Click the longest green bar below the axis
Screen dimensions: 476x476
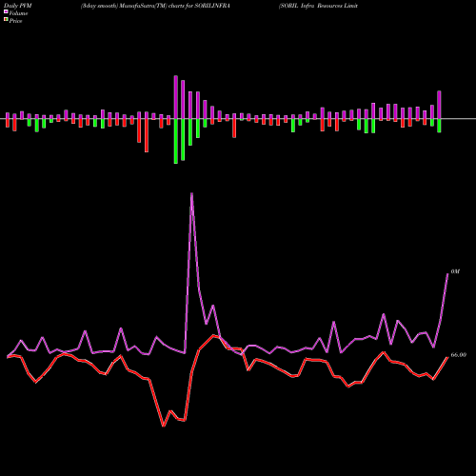(x=176, y=141)
